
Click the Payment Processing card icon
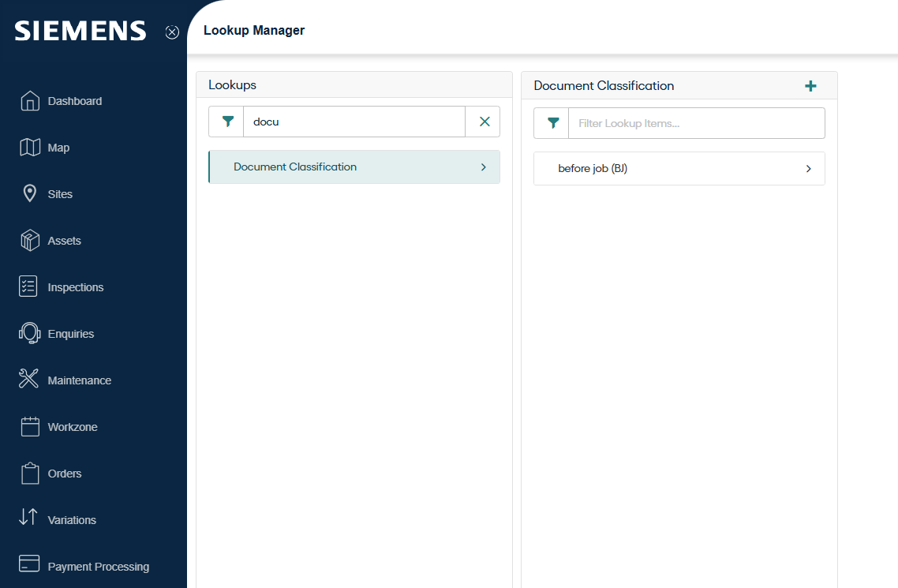(x=29, y=564)
